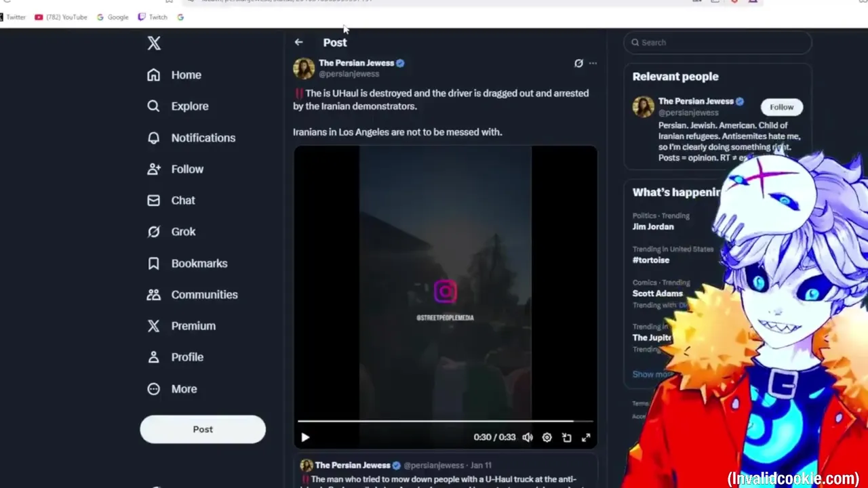Image resolution: width=868 pixels, height=488 pixels.
Task: Open the avatar in Relevant people
Action: (x=644, y=106)
